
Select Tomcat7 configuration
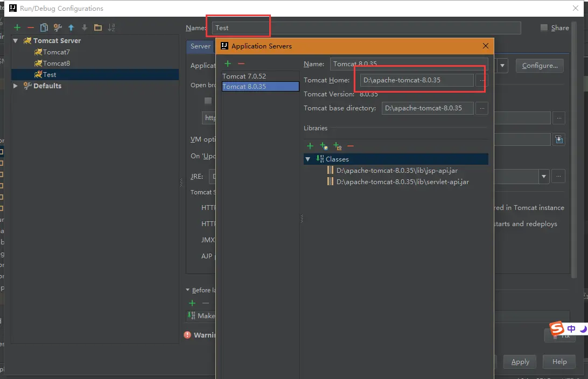[x=56, y=52]
